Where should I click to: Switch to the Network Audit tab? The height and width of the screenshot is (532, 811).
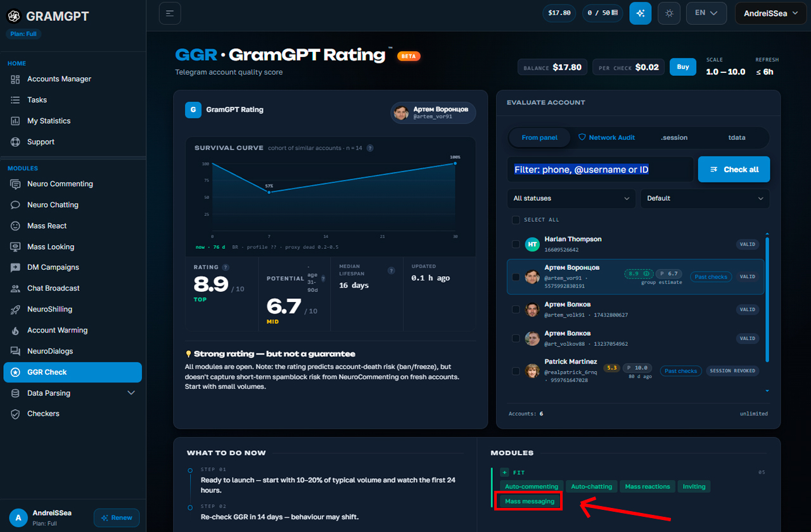point(606,137)
